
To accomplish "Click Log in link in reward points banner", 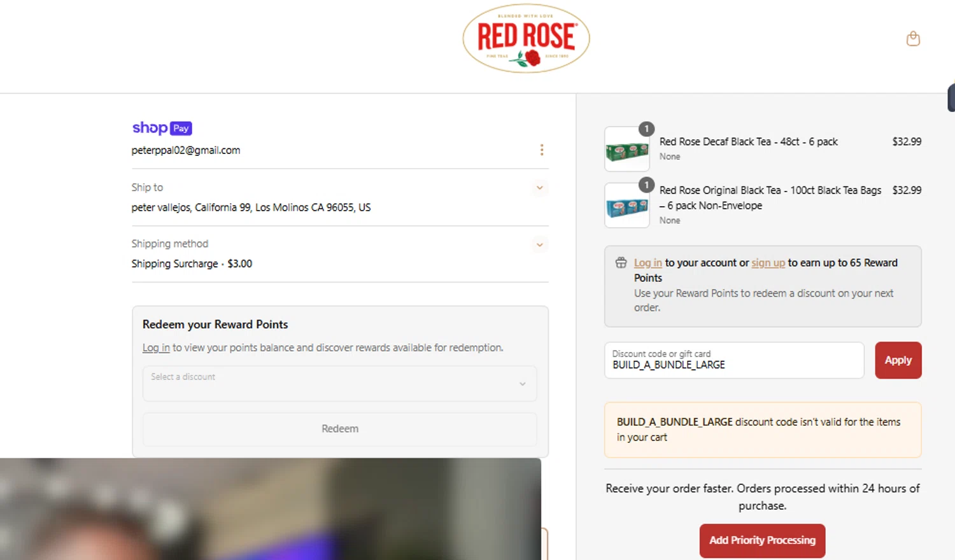I will point(648,263).
